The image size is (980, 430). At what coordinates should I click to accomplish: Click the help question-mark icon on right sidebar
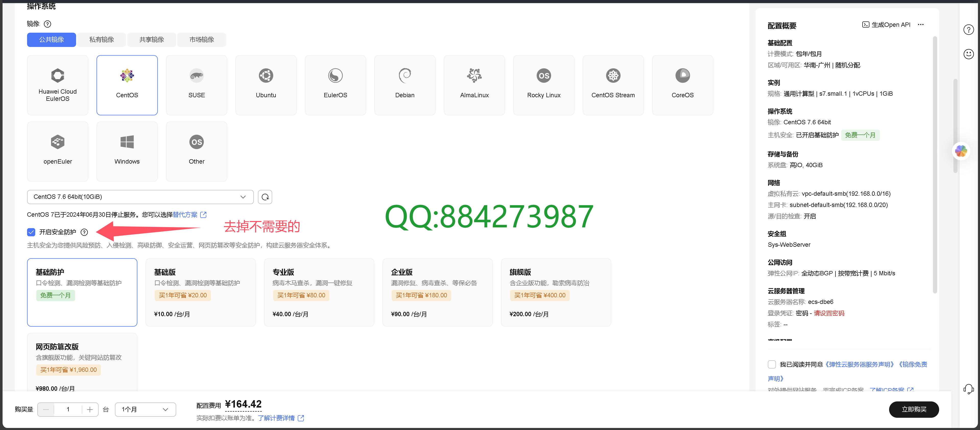tap(969, 30)
